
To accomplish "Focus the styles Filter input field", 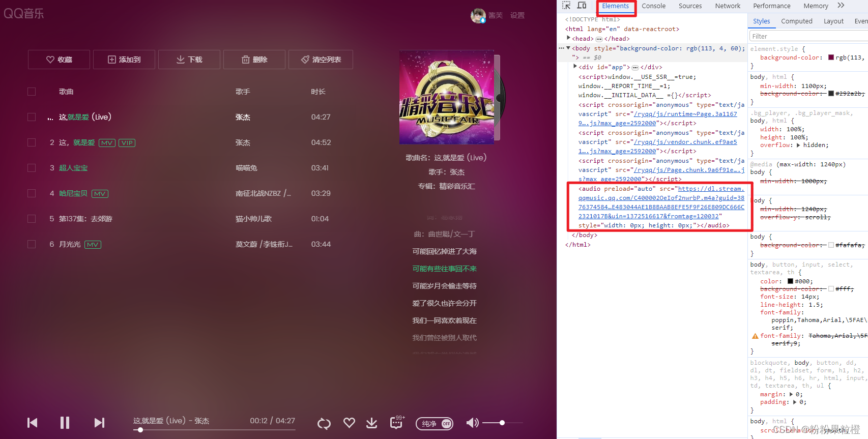I will click(x=808, y=36).
